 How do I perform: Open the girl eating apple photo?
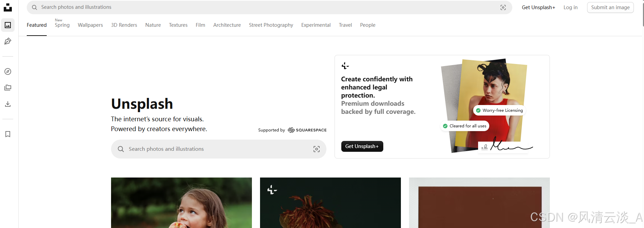181,203
